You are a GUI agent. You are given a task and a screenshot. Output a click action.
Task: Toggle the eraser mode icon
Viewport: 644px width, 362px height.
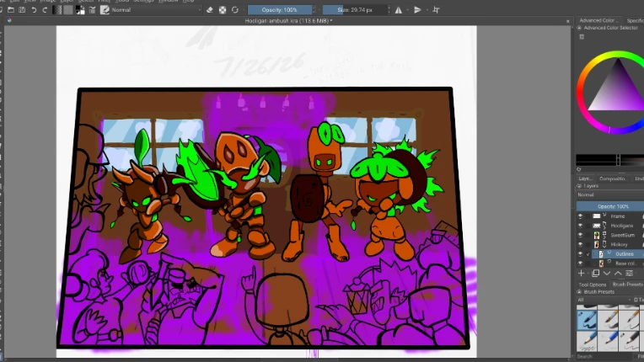[x=210, y=10]
